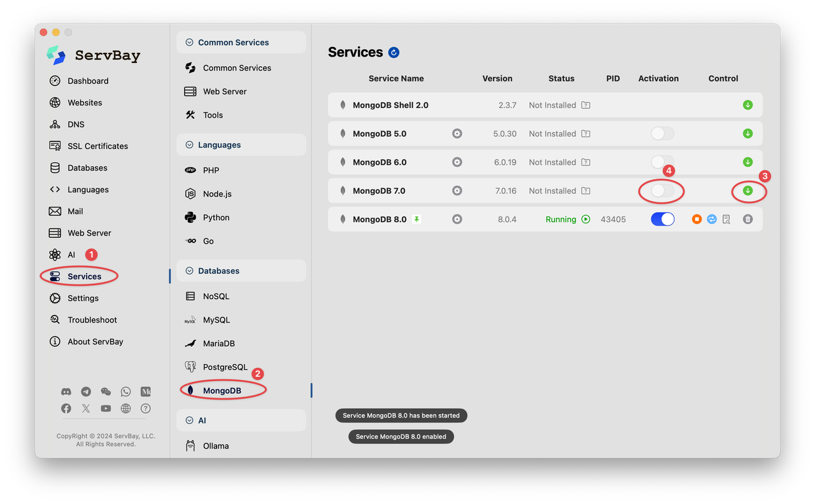Enable MongoDB 7.0 activation switch
Screen dimensions: 815x504
pyautogui.click(x=662, y=191)
